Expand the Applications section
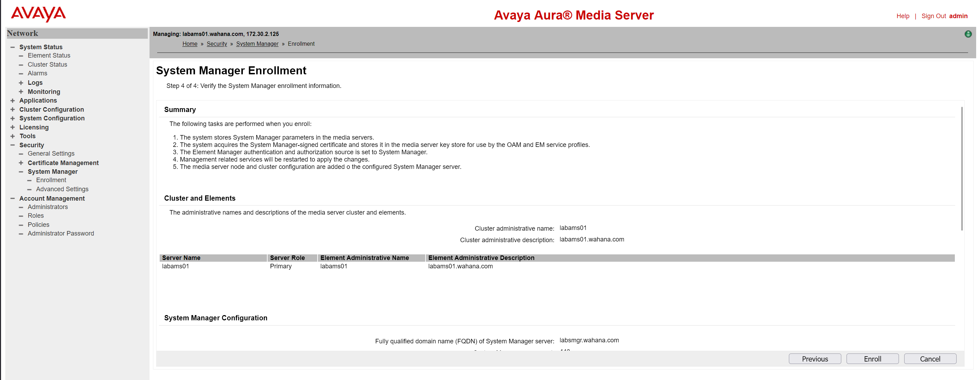Screen dimensions: 980x380 (13, 101)
